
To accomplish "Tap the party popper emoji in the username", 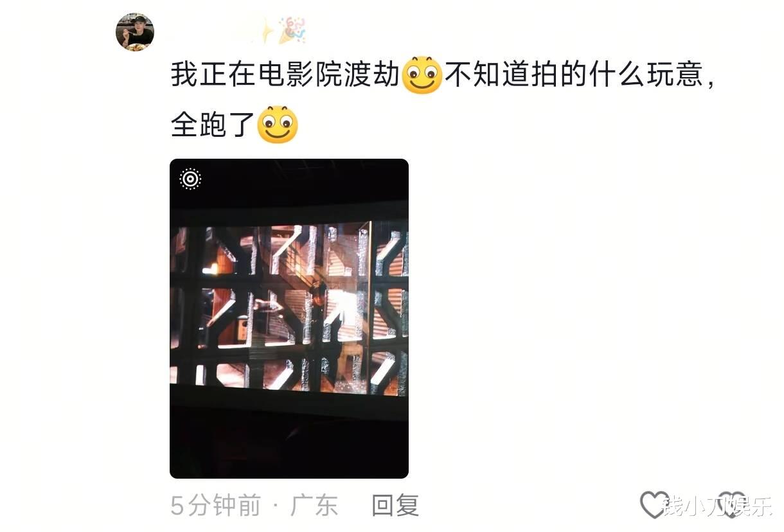I will click(x=292, y=30).
